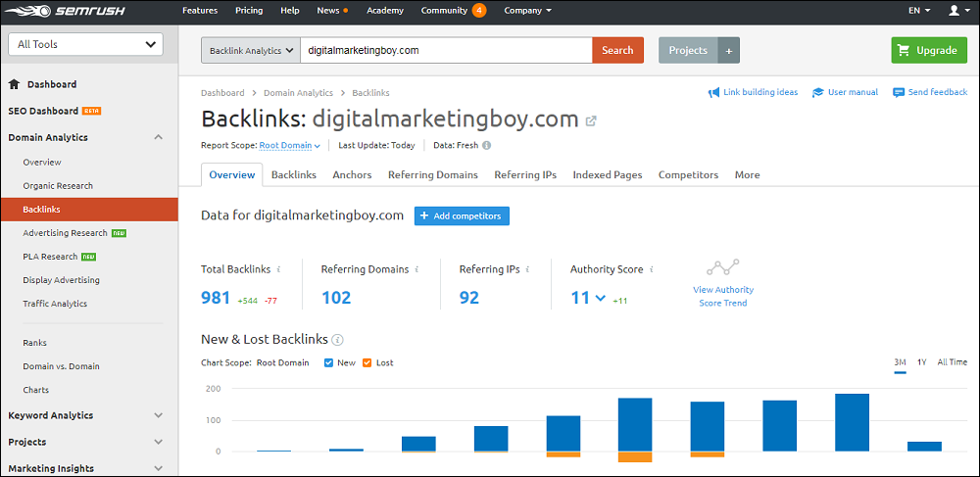Click the Total Backlinks value 981
Image resolution: width=980 pixels, height=477 pixels.
(216, 299)
